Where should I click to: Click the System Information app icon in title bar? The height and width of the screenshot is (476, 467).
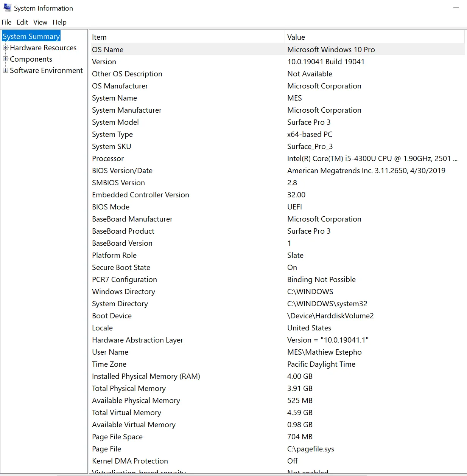pos(7,8)
